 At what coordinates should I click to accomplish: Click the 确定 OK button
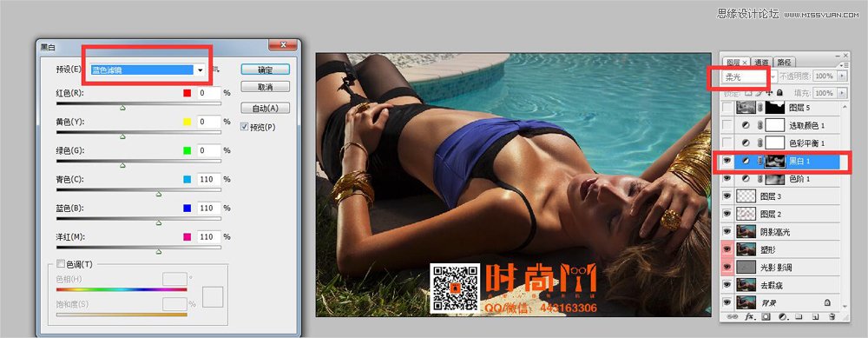[265, 70]
